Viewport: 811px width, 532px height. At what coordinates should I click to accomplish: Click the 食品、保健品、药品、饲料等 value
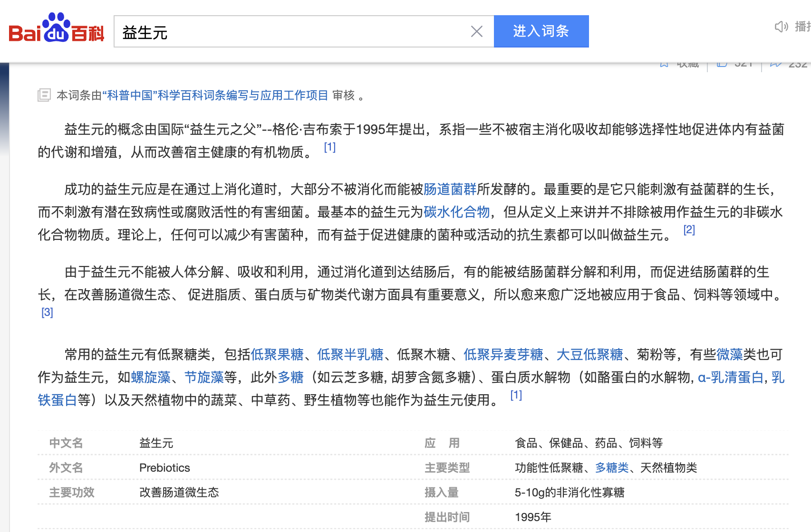(x=589, y=443)
